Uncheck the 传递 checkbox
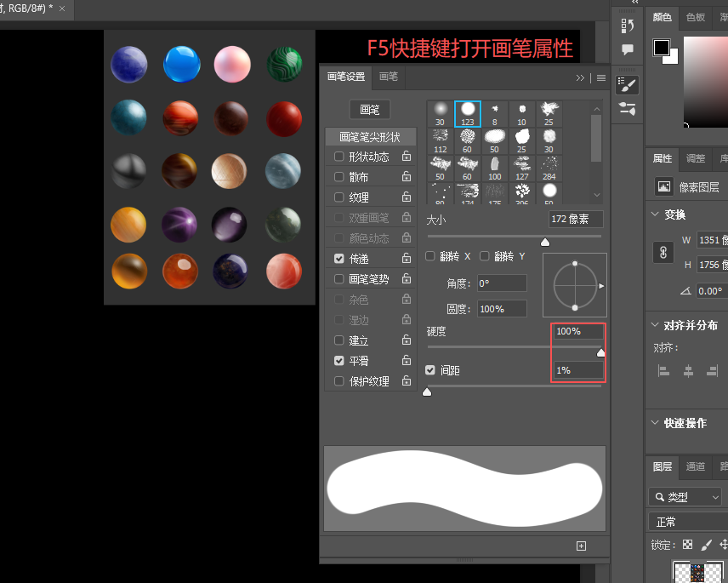 tap(339, 259)
